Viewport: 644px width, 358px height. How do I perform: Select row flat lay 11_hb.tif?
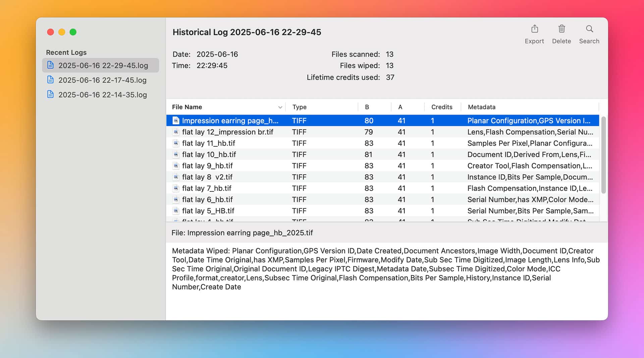[383, 143]
